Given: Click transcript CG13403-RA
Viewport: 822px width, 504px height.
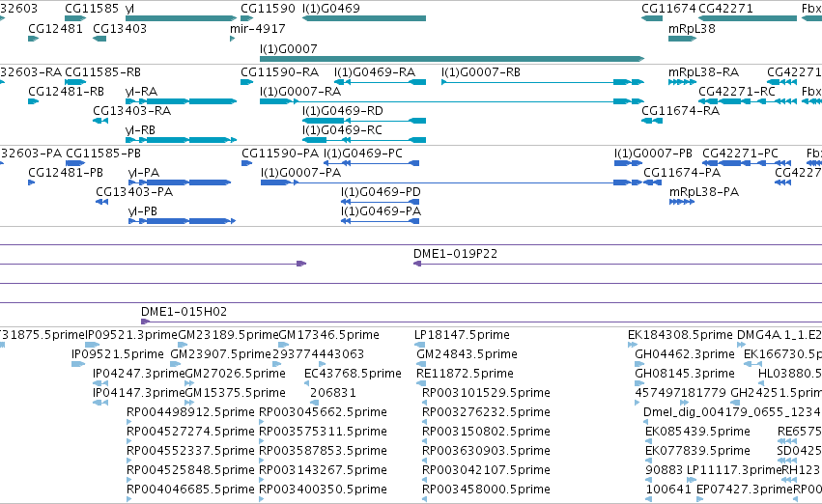Looking at the screenshot, I should coord(131,110).
